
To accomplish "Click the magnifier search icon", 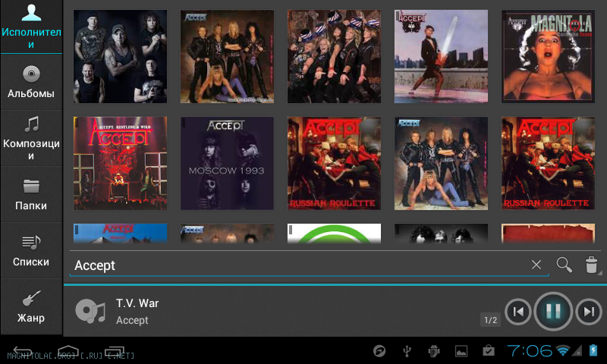I will point(564,265).
